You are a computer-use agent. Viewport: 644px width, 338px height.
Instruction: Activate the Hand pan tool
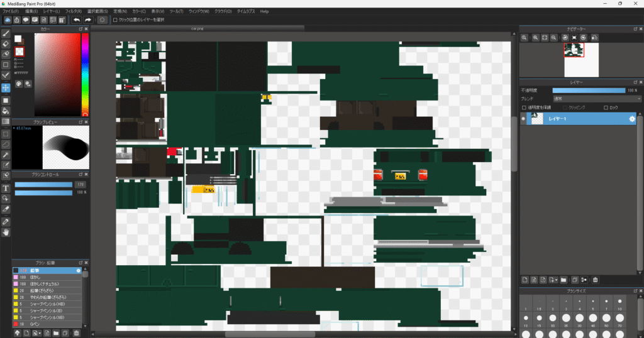coord(6,232)
